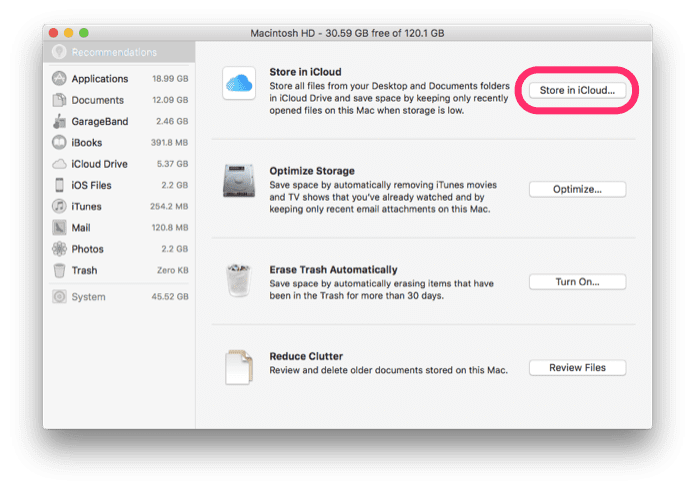
Task: Click the 12.09 GB Documents size
Action: 170,100
